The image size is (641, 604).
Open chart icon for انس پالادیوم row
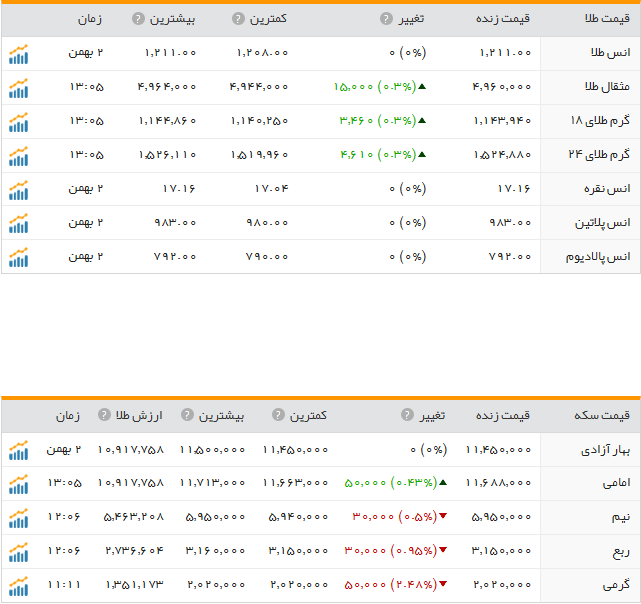click(x=18, y=258)
